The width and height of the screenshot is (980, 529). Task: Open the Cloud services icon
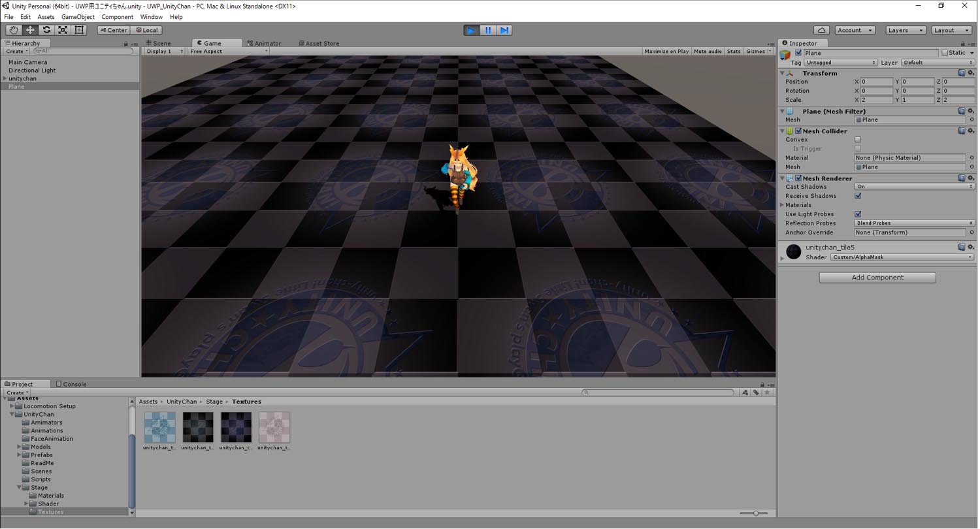822,30
